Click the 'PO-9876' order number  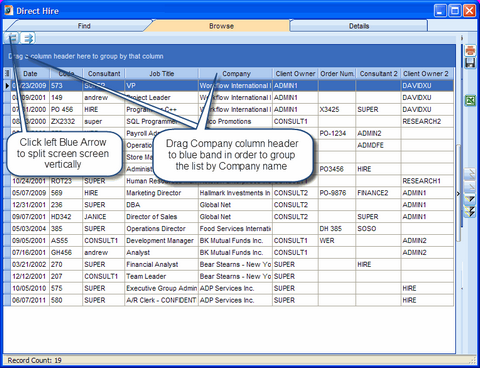click(x=337, y=193)
